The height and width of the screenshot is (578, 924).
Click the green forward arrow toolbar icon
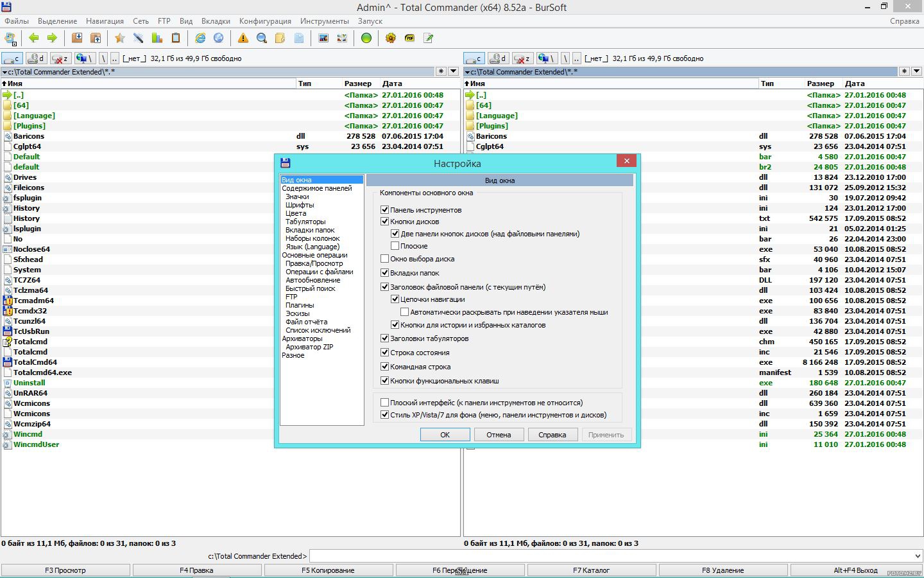(51, 38)
